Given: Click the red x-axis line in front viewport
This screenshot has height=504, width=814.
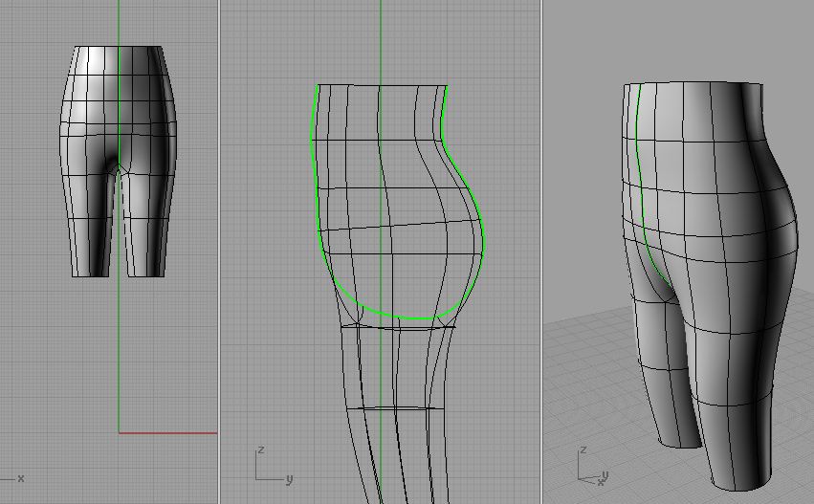Looking at the screenshot, I should pyautogui.click(x=167, y=432).
